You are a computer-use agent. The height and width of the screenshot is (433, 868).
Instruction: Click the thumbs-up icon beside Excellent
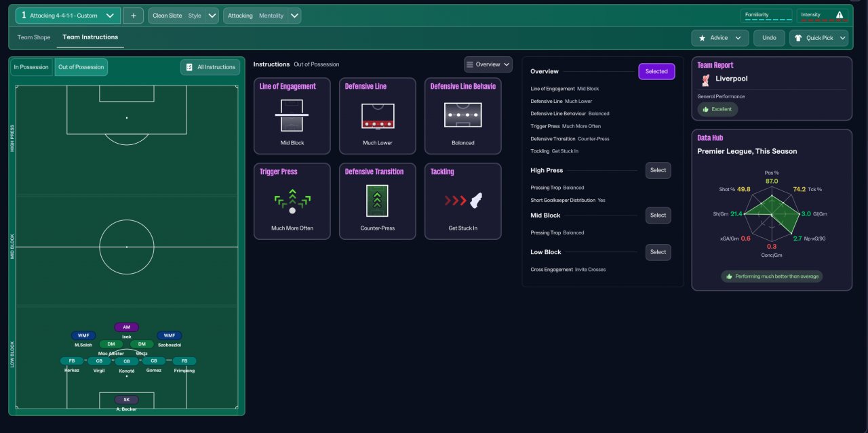click(705, 108)
